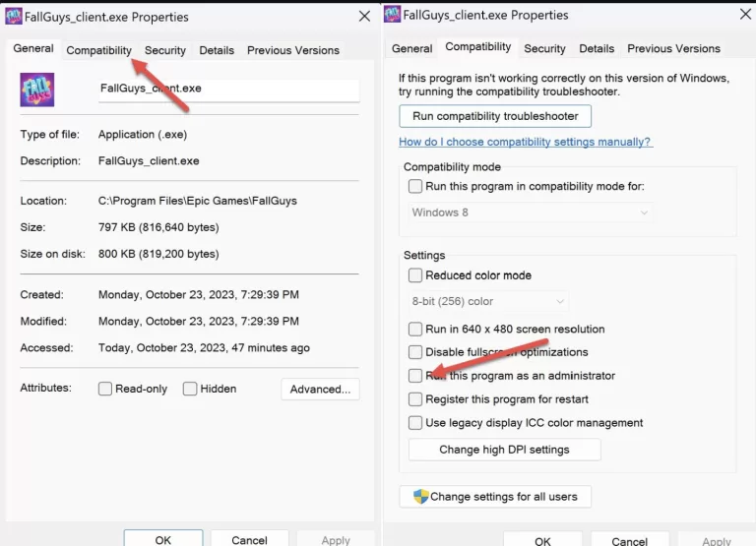The width and height of the screenshot is (756, 546).
Task: Enable Reduced color mode checkbox
Action: pyautogui.click(x=415, y=275)
